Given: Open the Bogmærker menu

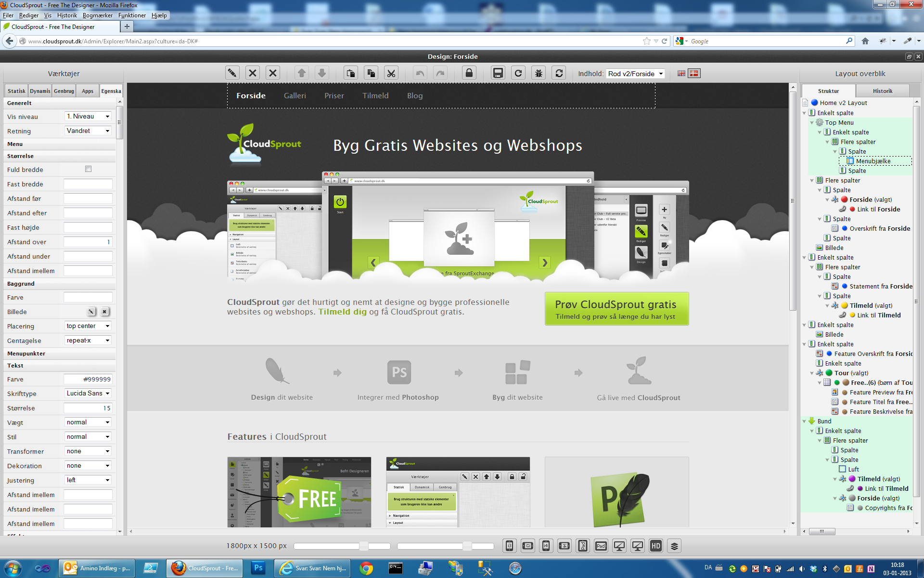Looking at the screenshot, I should click(x=98, y=15).
